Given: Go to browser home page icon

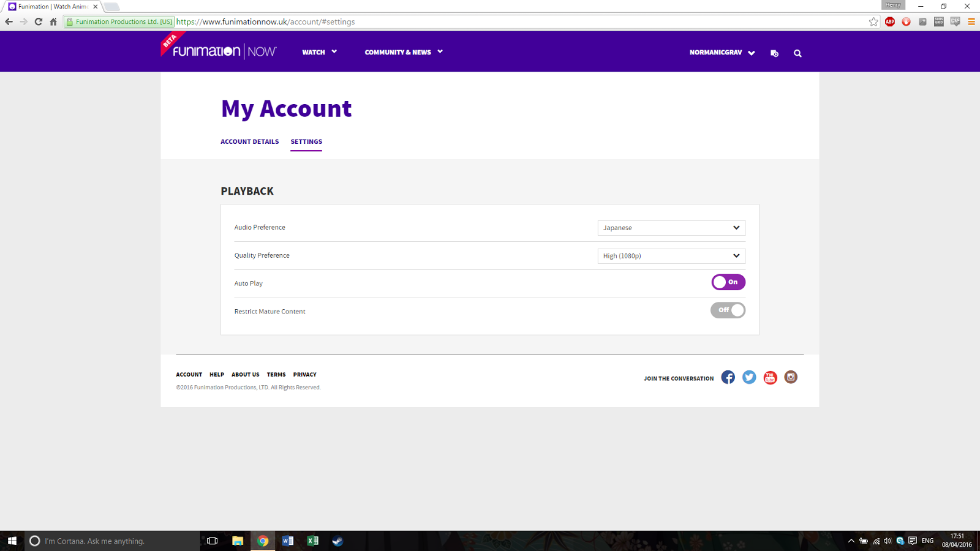Looking at the screenshot, I should 53,21.
